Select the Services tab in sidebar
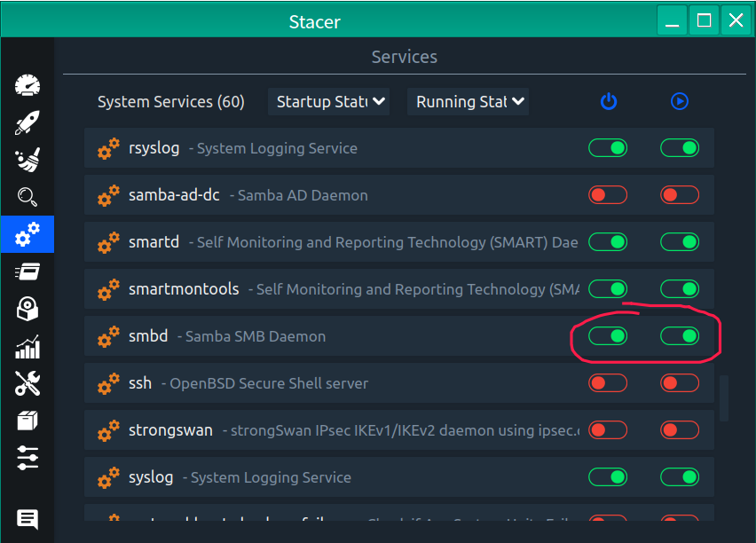The height and width of the screenshot is (543, 756). 28,234
